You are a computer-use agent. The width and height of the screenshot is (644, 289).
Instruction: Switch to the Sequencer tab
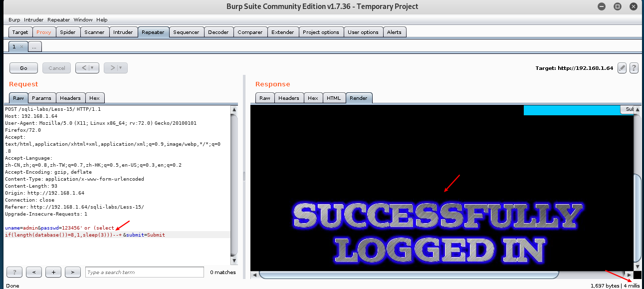(186, 32)
